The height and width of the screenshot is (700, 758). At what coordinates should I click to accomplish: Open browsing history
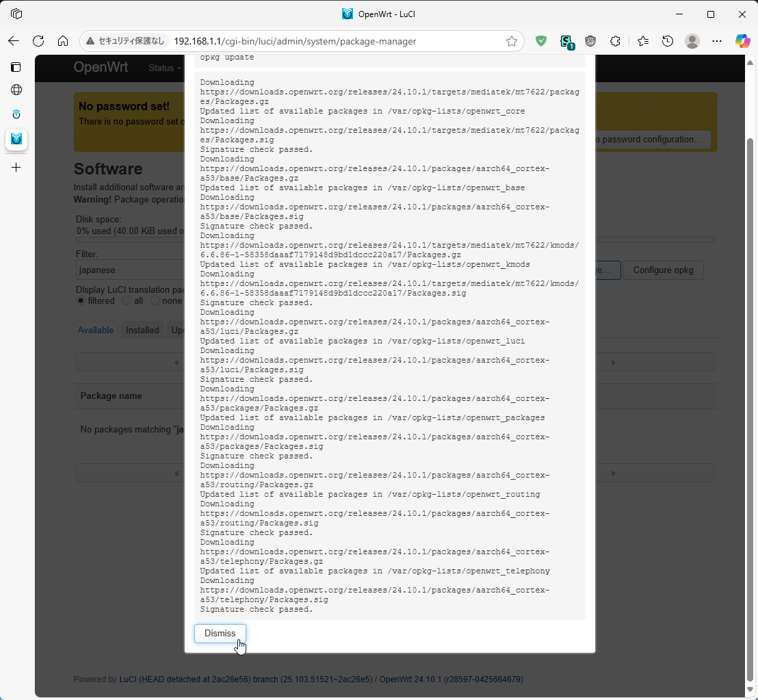(x=667, y=41)
